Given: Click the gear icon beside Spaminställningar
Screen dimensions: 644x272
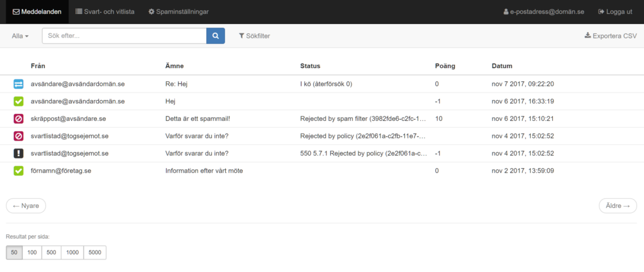Looking at the screenshot, I should 151,12.
